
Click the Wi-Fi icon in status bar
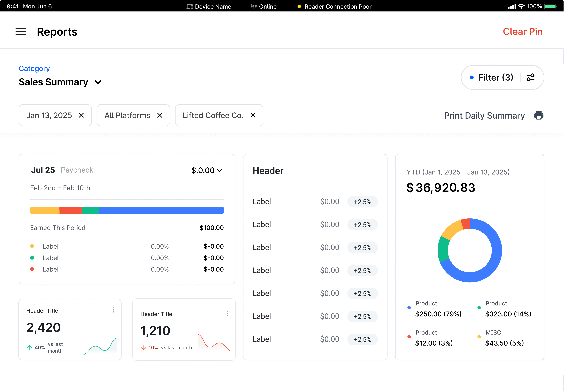[521, 7]
